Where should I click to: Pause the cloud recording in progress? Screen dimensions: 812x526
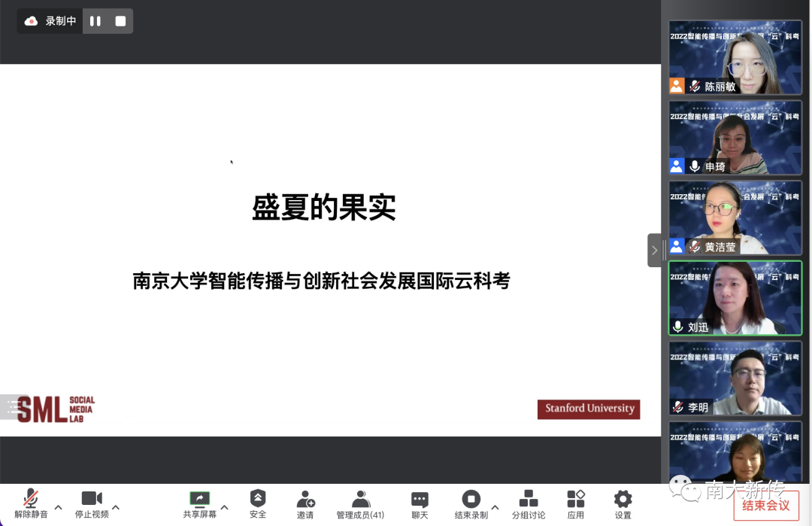[95, 20]
